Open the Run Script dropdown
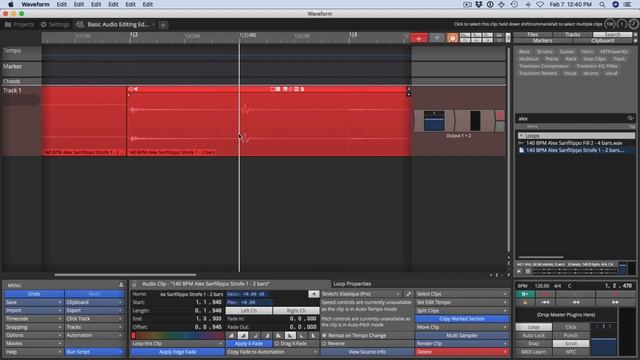 coord(94,351)
